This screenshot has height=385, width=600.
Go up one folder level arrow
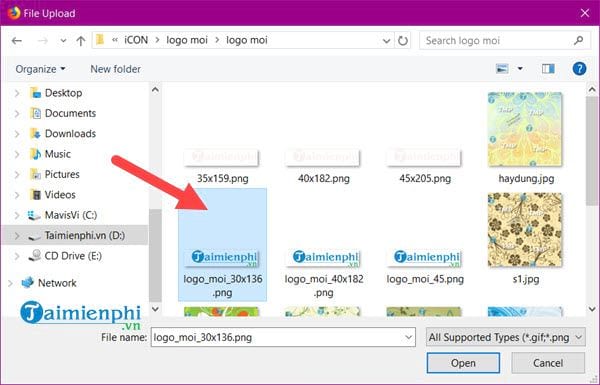click(80, 41)
